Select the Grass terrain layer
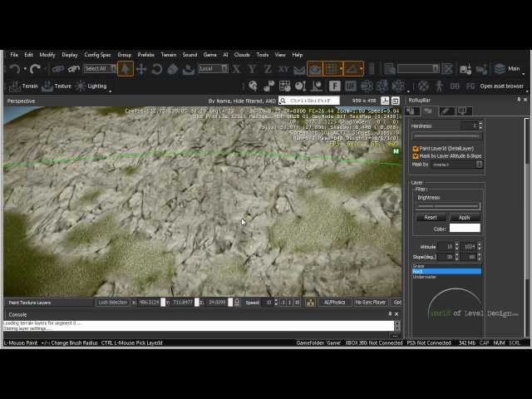This screenshot has width=532, height=399. [446, 266]
